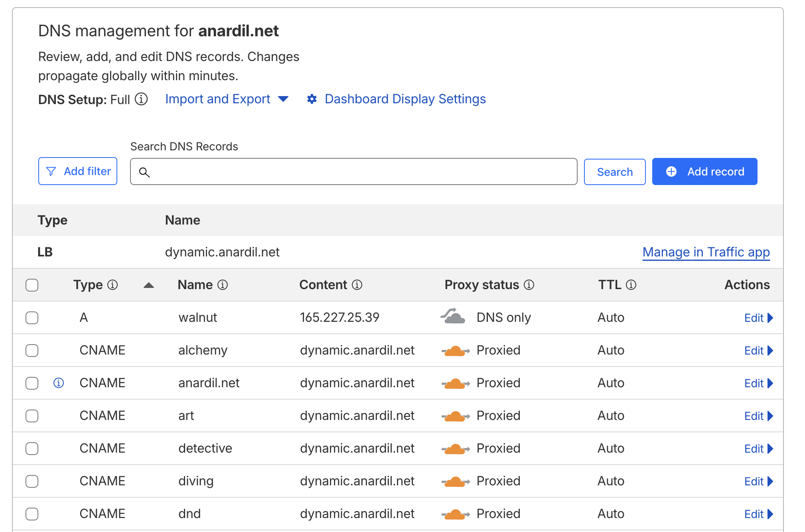
Task: Click orange proxied cloud for alchemy record
Action: click(x=455, y=351)
